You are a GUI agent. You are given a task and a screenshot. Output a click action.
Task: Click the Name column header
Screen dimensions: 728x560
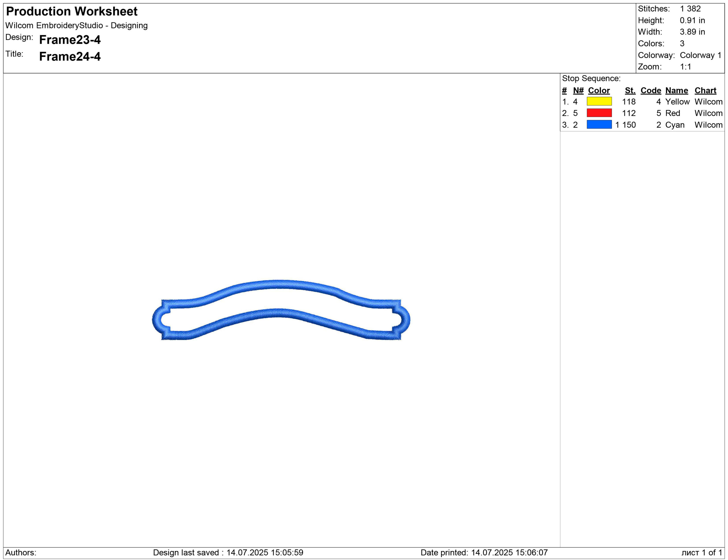[x=676, y=90]
